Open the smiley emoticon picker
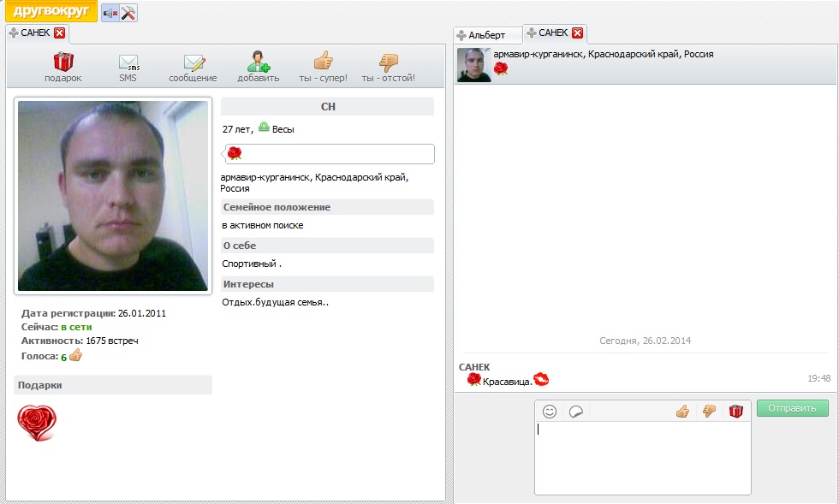Screen dimensions: 839x504 [550, 411]
